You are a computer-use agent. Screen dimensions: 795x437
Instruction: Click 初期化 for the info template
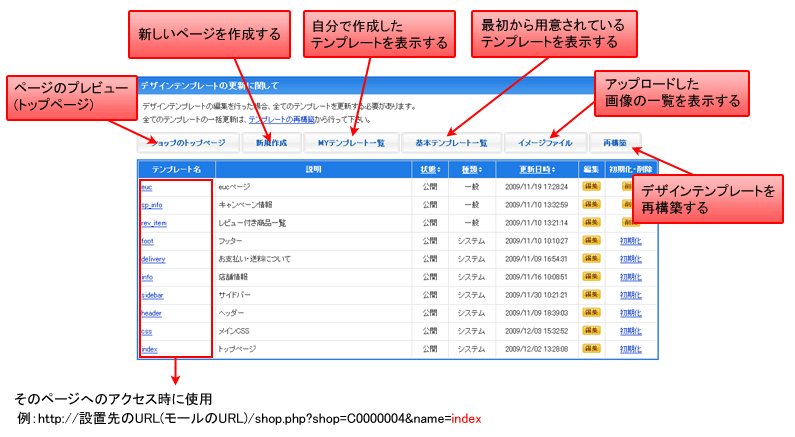[x=632, y=277]
